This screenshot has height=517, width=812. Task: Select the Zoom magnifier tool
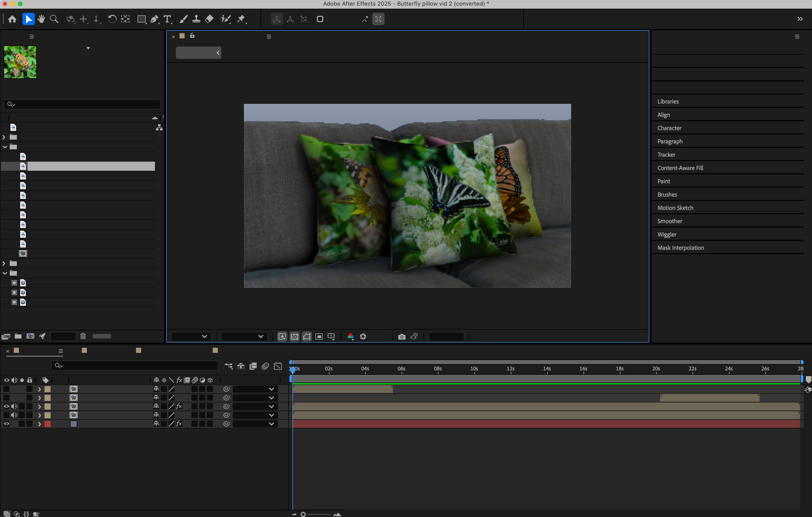click(54, 19)
